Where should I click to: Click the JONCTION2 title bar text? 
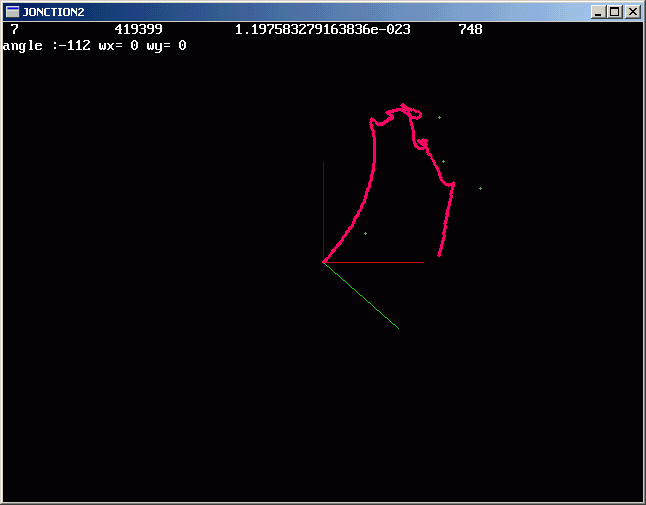click(53, 12)
